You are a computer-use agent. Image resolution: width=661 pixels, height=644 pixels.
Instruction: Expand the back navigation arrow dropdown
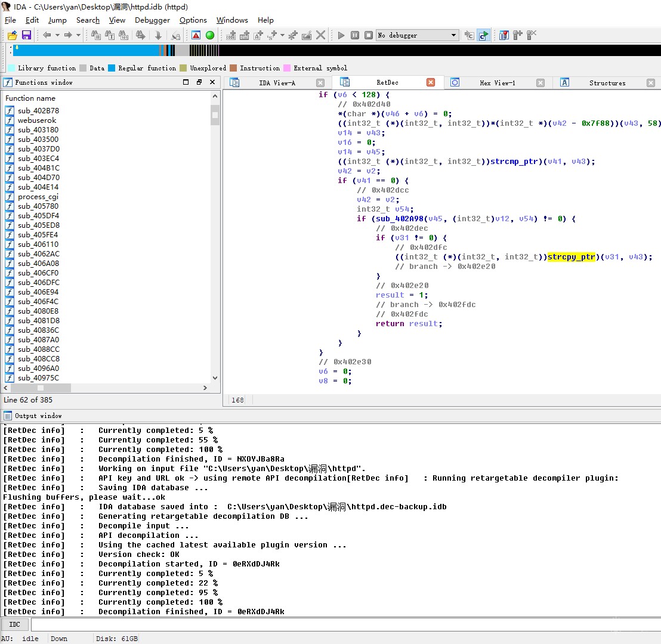click(57, 35)
